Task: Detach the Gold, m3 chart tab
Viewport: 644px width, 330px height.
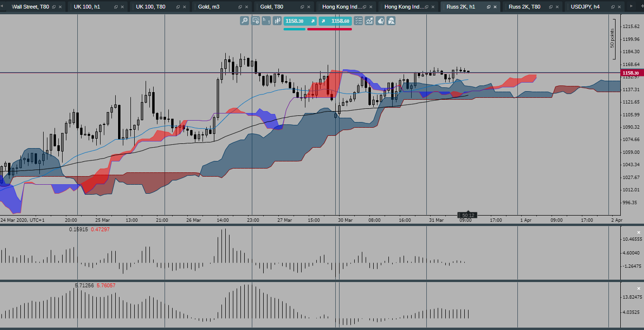Action: pos(240,7)
